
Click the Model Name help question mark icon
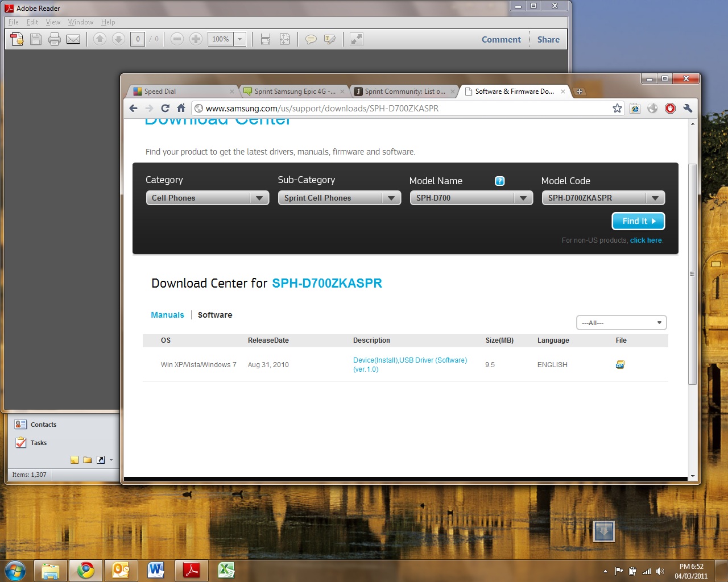tap(500, 181)
